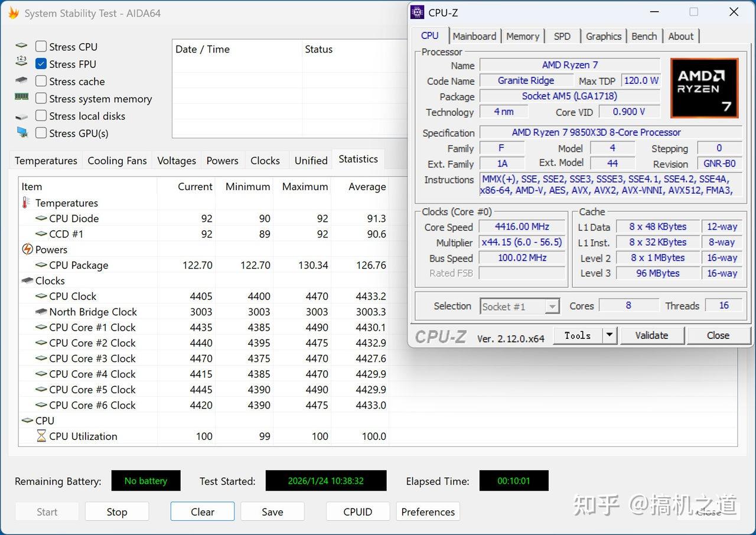Image resolution: width=756 pixels, height=535 pixels.
Task: Click the lightning icon next to Powers
Action: tap(27, 249)
